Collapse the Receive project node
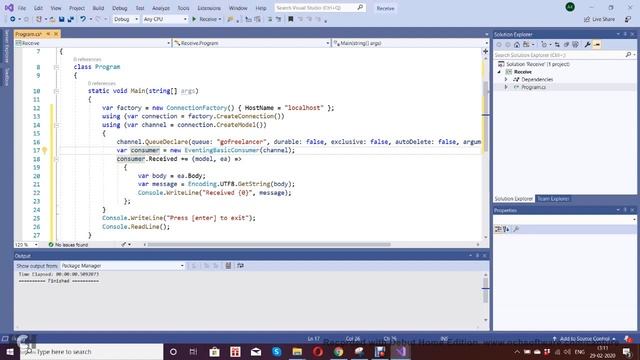Screen dimensions: 640x360 (499, 72)
